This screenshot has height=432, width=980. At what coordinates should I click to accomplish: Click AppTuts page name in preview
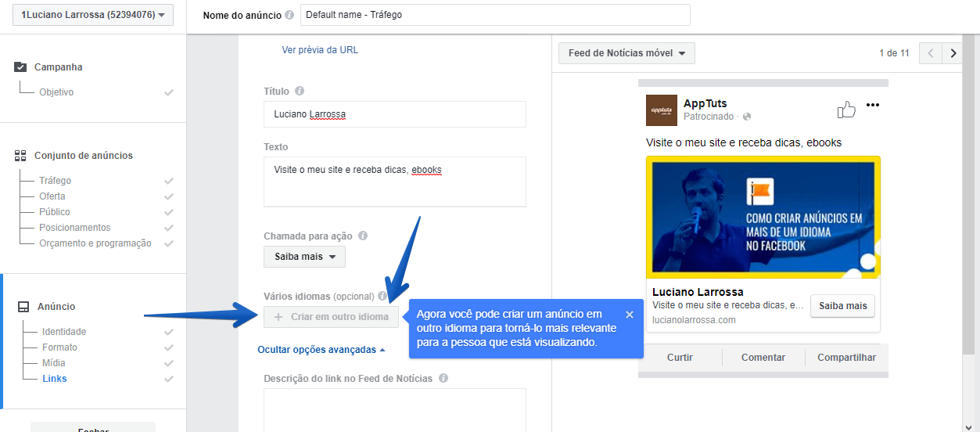[705, 103]
